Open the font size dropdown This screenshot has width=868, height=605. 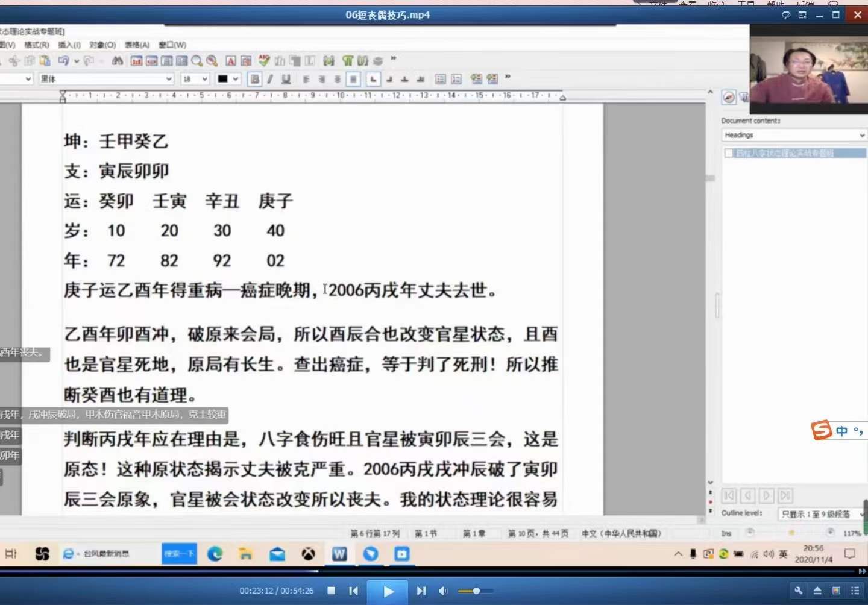tap(194, 79)
